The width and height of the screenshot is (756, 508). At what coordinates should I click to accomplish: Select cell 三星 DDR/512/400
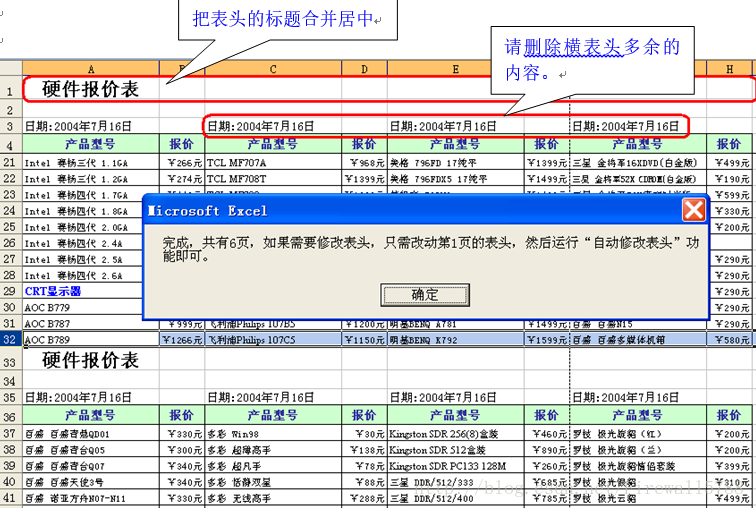pyautogui.click(x=455, y=498)
